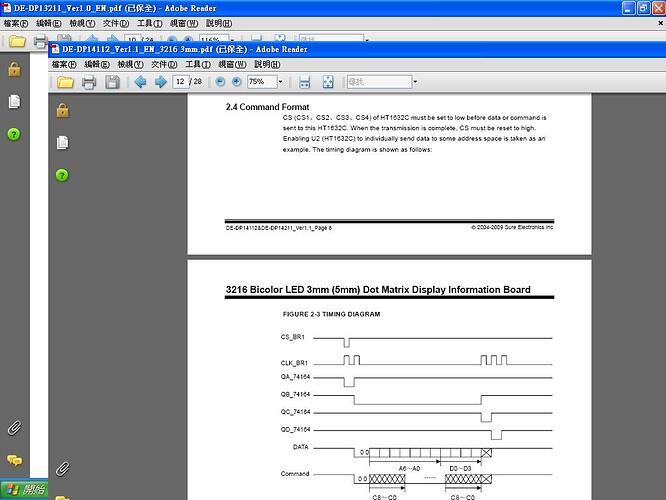Open security lock panel in front window
Screen dimensions: 666x500
62,110
